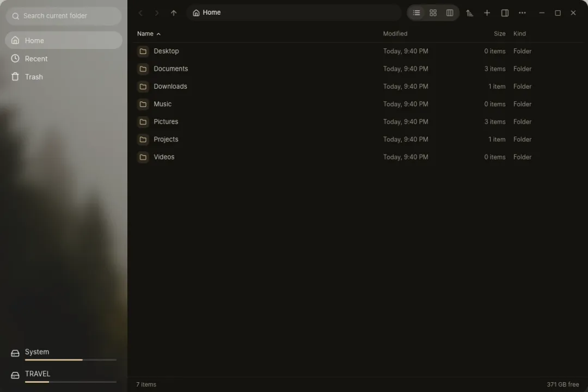The image size is (588, 392).
Task: Maximize the file manager window
Action: [558, 13]
